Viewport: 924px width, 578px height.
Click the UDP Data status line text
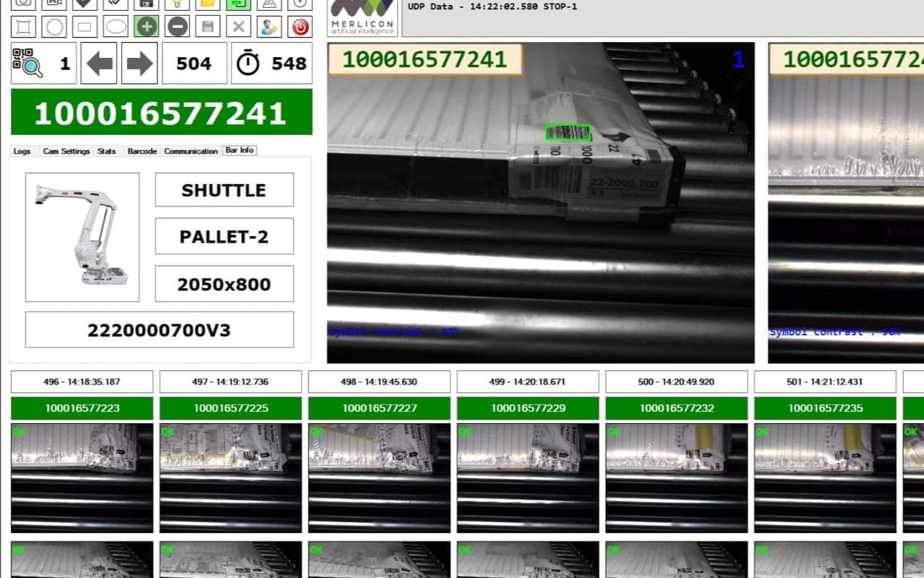(492, 7)
